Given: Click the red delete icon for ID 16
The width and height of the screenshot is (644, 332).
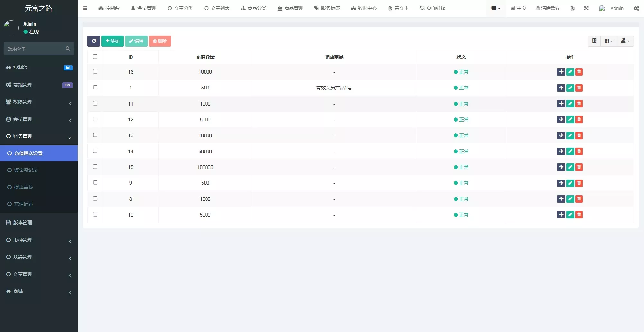Looking at the screenshot, I should [x=579, y=72].
